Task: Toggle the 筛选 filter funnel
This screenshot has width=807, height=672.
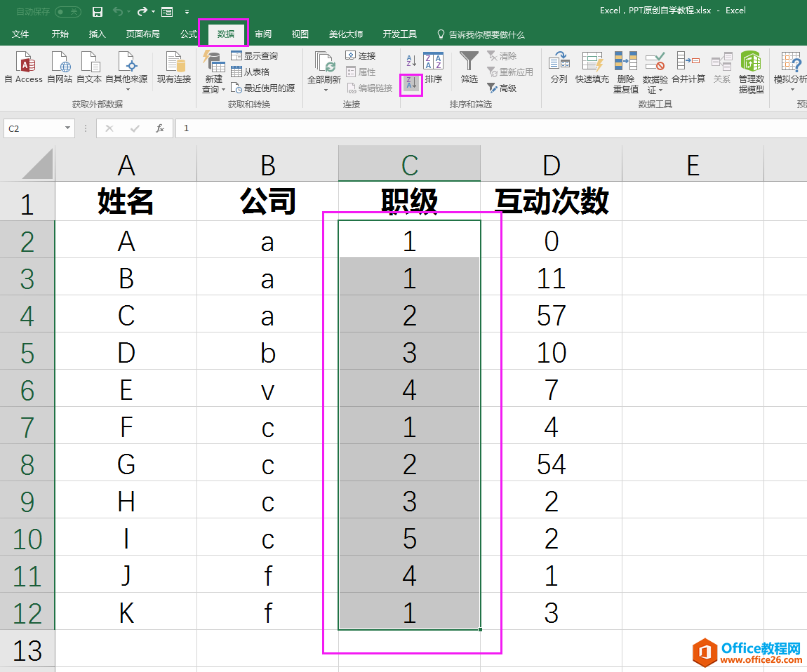Action: 469,67
